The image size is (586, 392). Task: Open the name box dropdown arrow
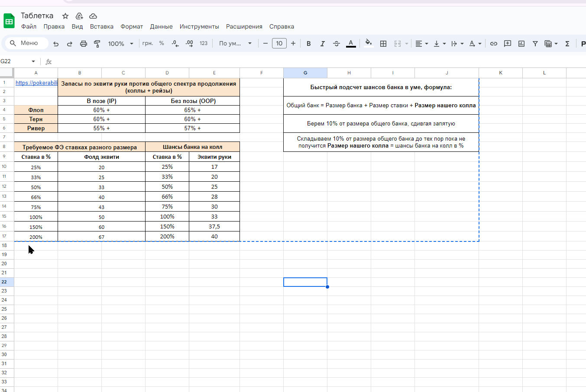33,61
